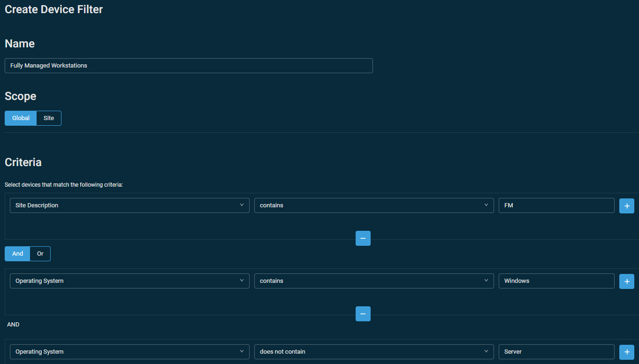The width and height of the screenshot is (639, 364).
Task: Open the Site Description field dropdown
Action: [129, 205]
